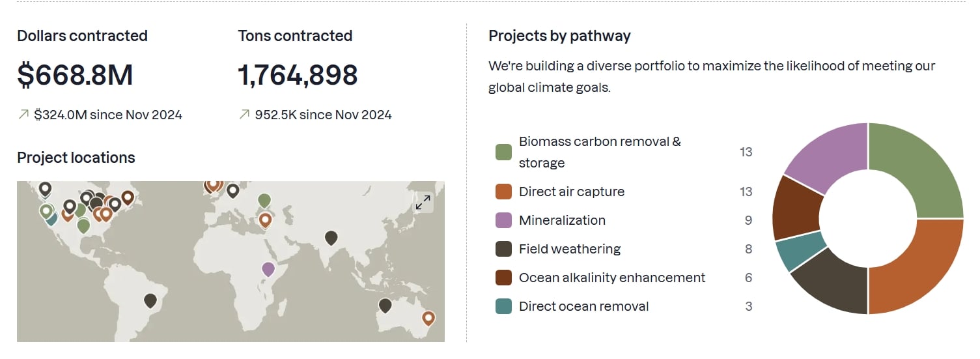Viewport: 980px width, 359px height.
Task: Expand the project locations map to fullscreen
Action: [x=423, y=202]
